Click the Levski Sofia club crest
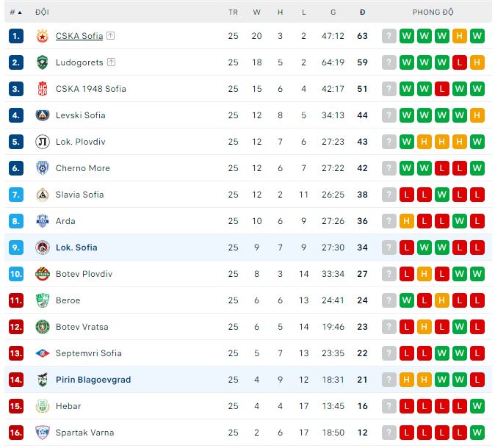The height and width of the screenshot is (448, 495). (x=42, y=115)
